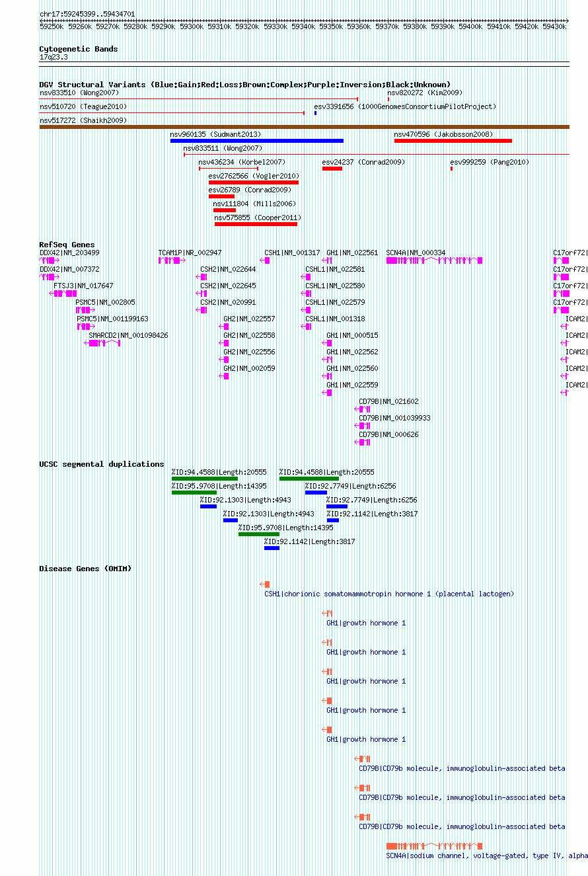Select the 17q23.3 band label
The width and height of the screenshot is (588, 876).
click(x=54, y=58)
